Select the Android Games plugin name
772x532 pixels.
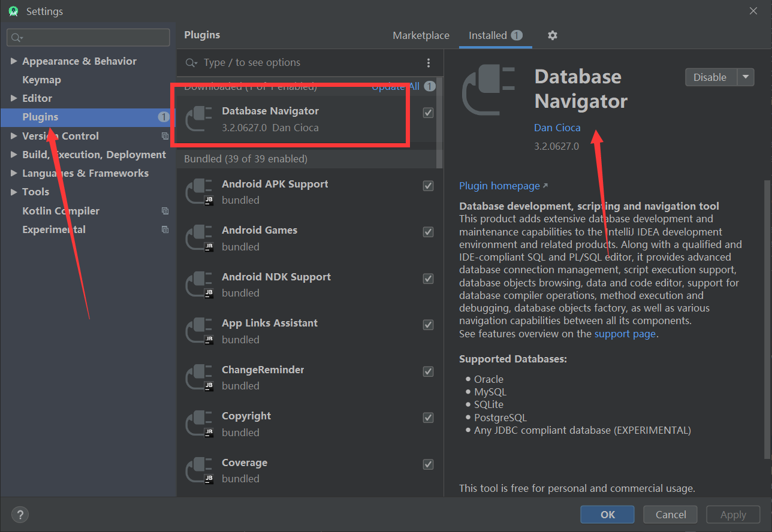pyautogui.click(x=260, y=230)
